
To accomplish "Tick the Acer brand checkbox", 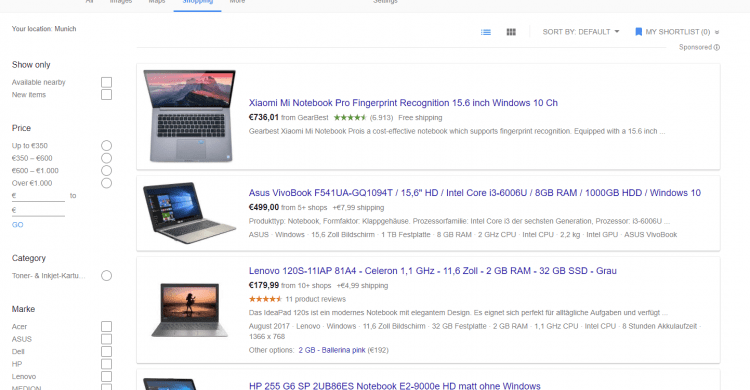I will click(x=106, y=326).
